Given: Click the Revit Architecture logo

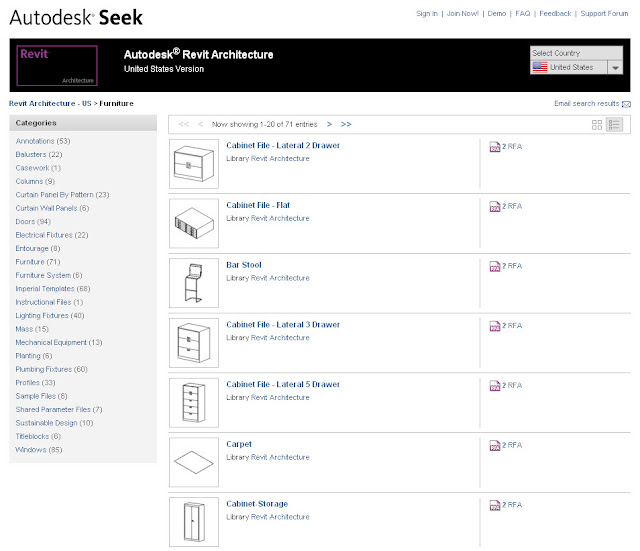Looking at the screenshot, I should point(57,65).
